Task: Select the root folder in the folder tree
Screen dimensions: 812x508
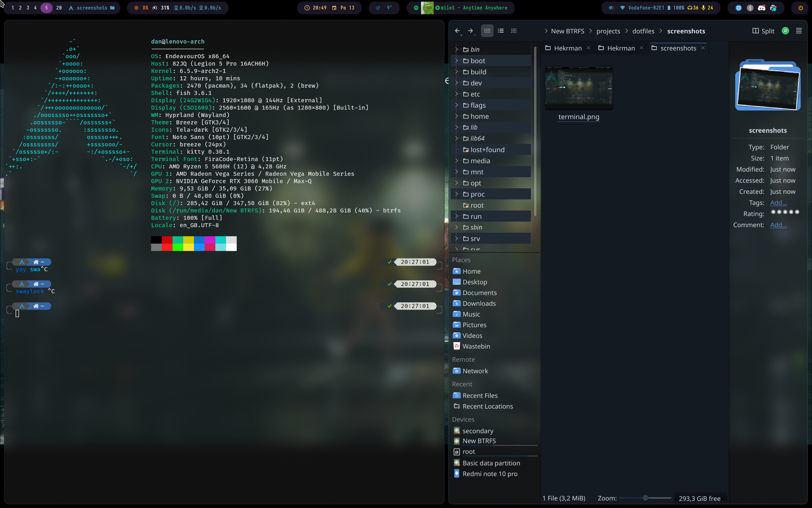Action: click(x=491, y=205)
